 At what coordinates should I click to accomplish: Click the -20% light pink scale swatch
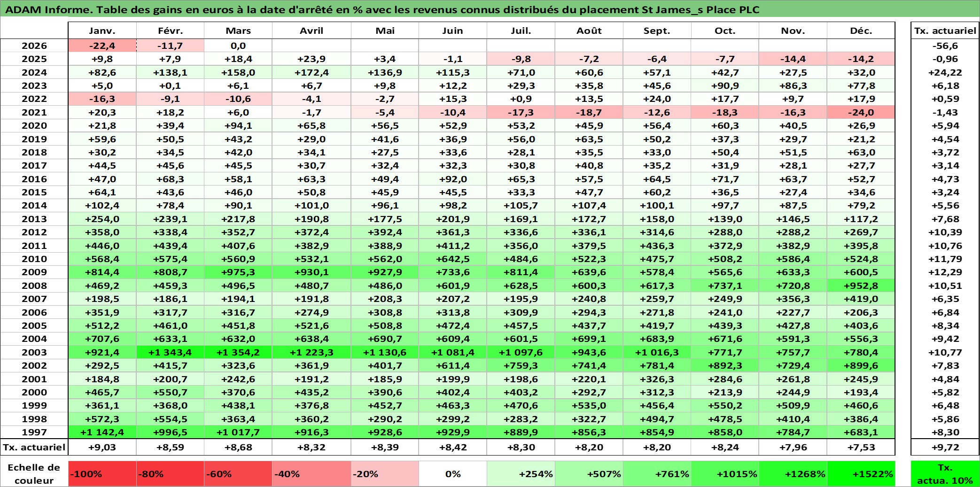[385, 474]
